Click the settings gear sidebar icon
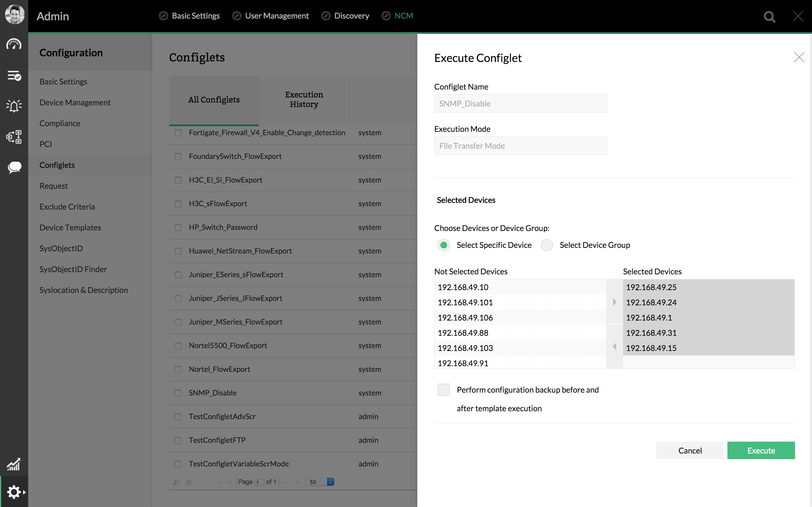Image resolution: width=812 pixels, height=507 pixels. pyautogui.click(x=14, y=492)
